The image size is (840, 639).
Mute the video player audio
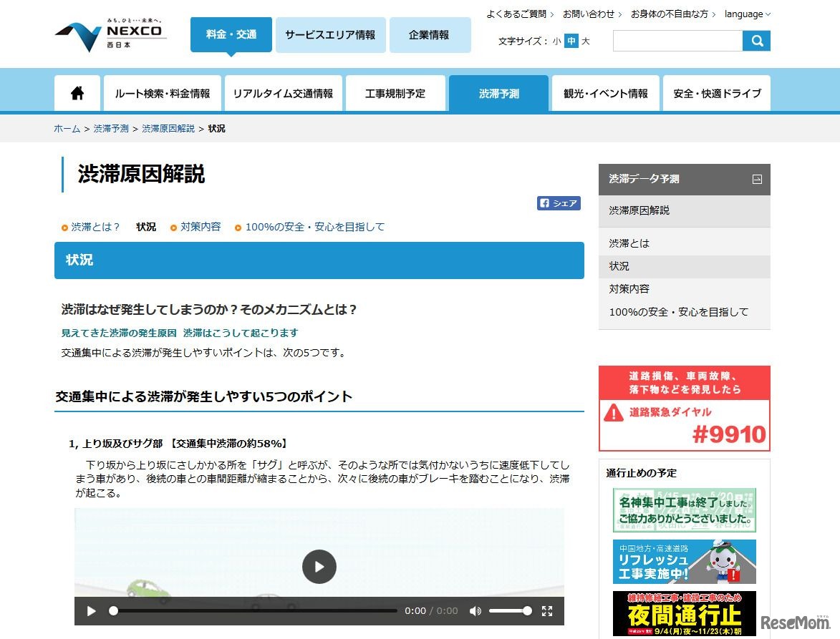coord(475,611)
